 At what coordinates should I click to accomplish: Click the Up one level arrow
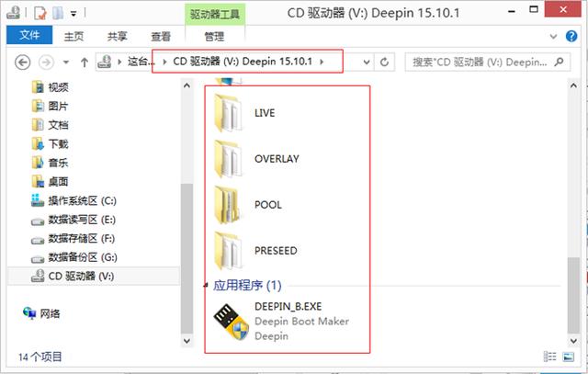[85, 62]
